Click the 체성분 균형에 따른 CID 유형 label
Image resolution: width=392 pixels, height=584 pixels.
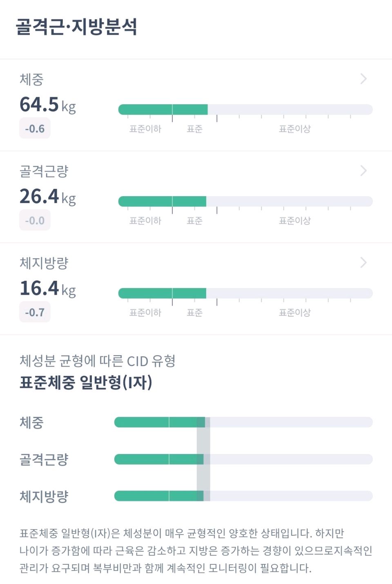click(x=98, y=361)
